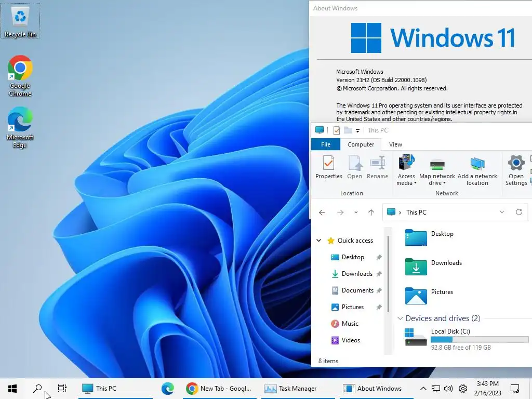Switch to the Computer ribbon tab

click(x=361, y=144)
